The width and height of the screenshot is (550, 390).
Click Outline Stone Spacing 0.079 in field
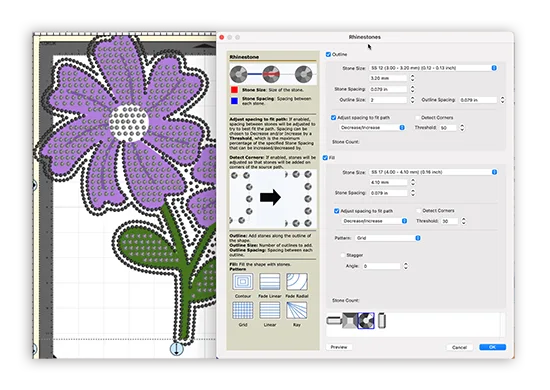[x=388, y=89]
